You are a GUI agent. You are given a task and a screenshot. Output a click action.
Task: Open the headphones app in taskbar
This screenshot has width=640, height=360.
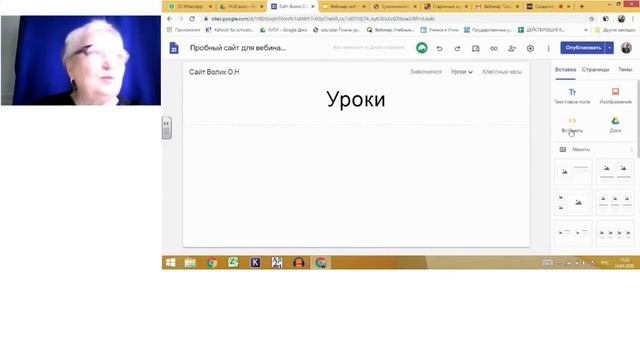pyautogui.click(x=298, y=262)
